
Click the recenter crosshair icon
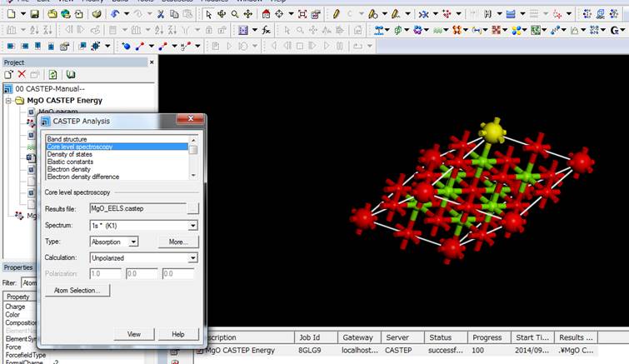279,14
